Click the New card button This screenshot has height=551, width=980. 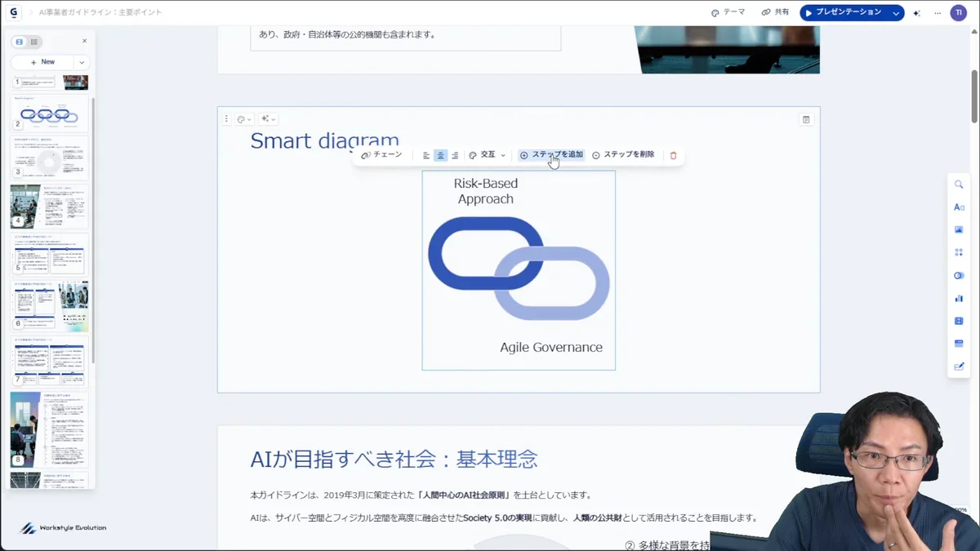(x=42, y=62)
